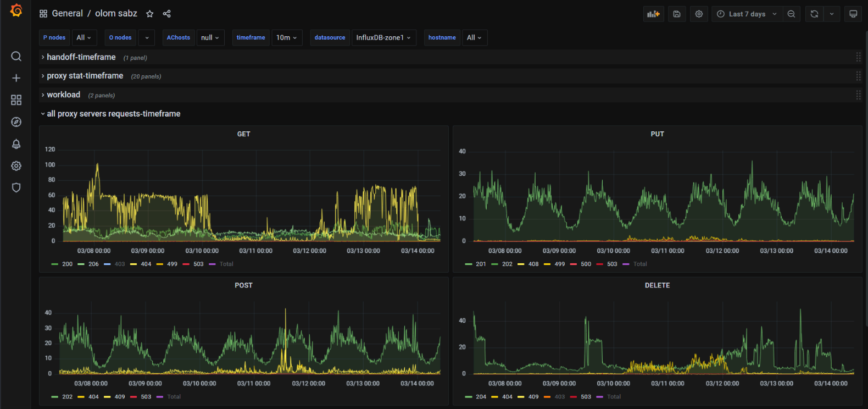Open the search dashboards icon in sidebar
868x409 pixels.
pyautogui.click(x=16, y=56)
